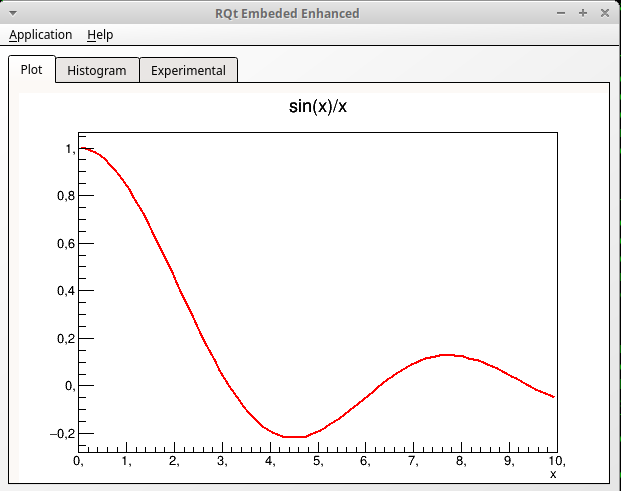Click the sin(x)/x plot title
Viewport: 621px width, 491px height.
[318, 107]
